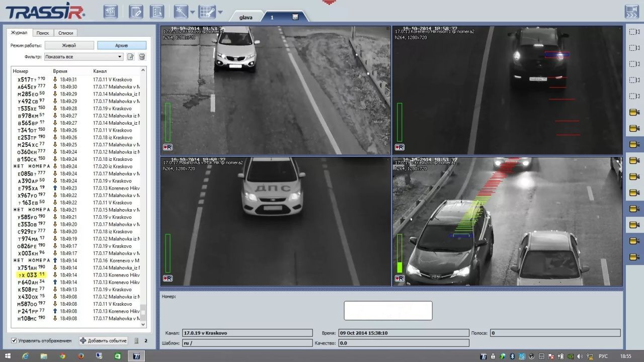Click the journal list vertical scrollbar thumb
This screenshot has width=644, height=362.
point(143,312)
